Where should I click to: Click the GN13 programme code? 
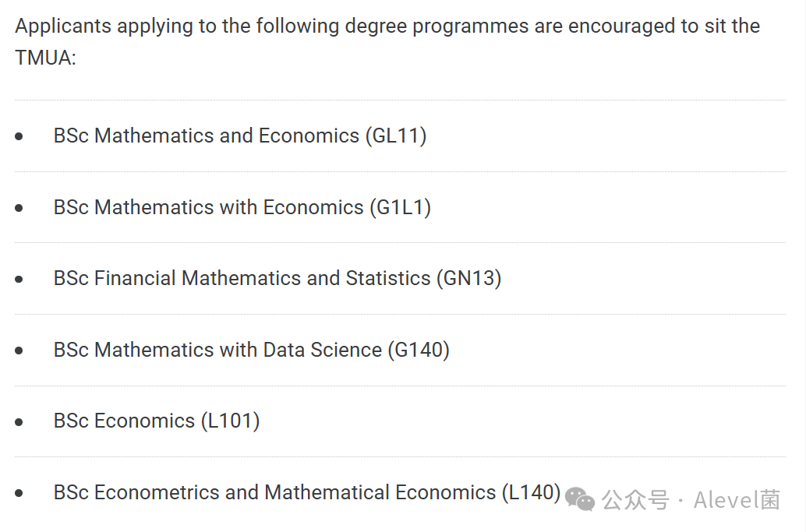[468, 278]
